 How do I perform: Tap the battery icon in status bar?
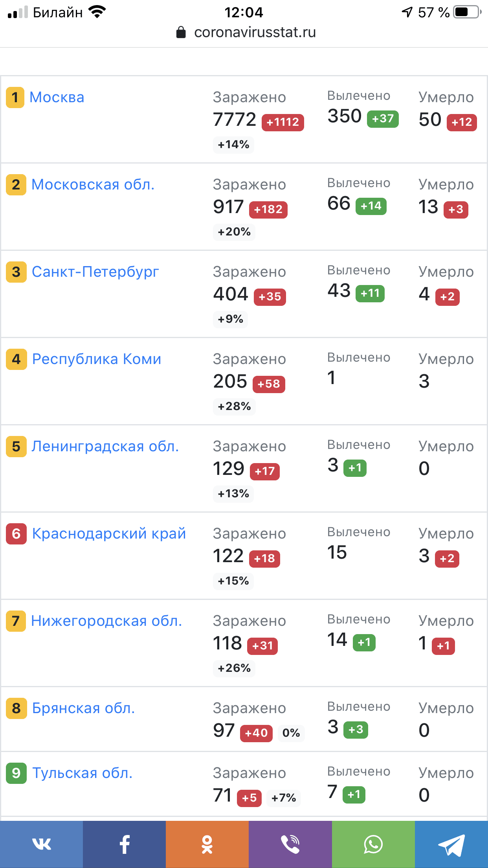coord(467,12)
